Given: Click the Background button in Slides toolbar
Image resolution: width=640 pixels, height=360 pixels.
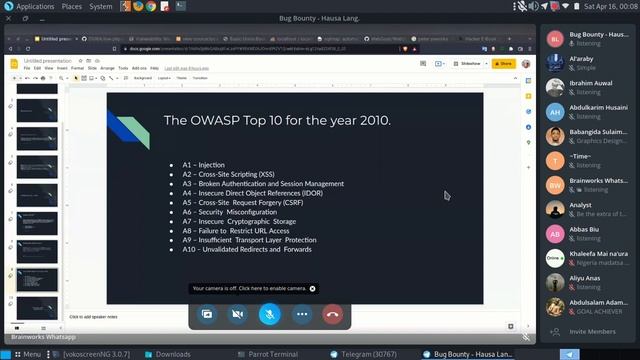Looking at the screenshot, I should [x=143, y=78].
